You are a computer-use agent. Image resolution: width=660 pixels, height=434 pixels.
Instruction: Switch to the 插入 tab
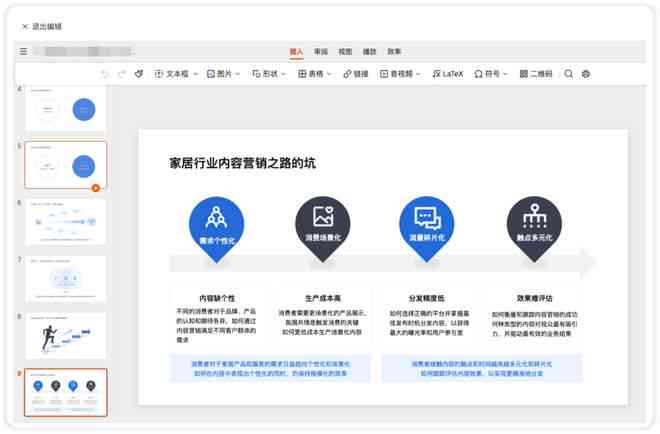coord(296,51)
